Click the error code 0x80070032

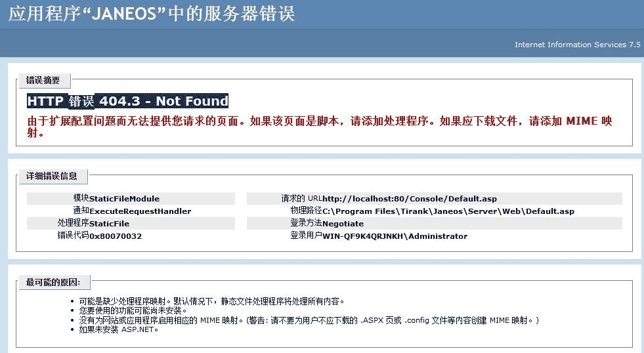(116, 236)
